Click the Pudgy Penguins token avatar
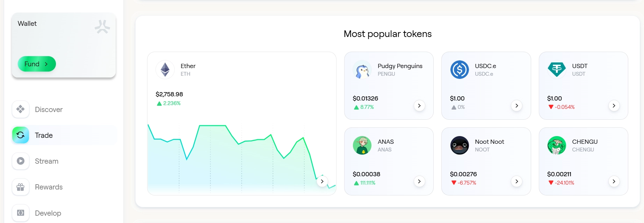644x223 pixels. click(x=362, y=69)
